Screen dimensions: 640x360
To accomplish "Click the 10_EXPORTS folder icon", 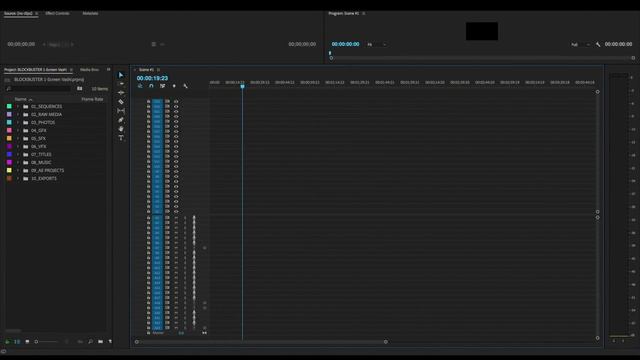I will click(26, 178).
